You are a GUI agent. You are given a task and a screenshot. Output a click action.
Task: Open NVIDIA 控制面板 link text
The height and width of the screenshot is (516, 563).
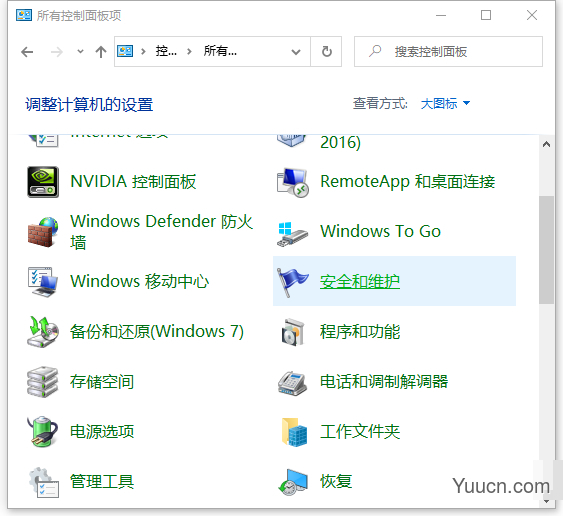click(x=133, y=182)
